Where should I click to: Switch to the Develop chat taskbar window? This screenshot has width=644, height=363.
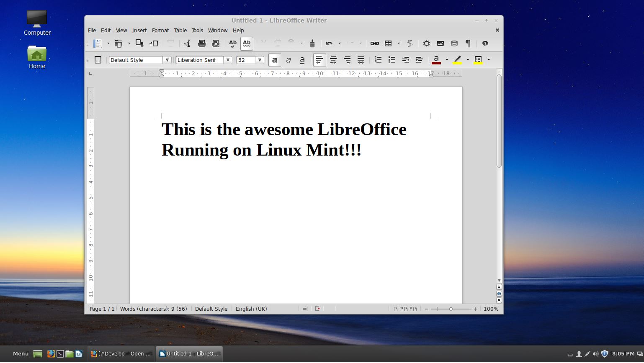121,353
